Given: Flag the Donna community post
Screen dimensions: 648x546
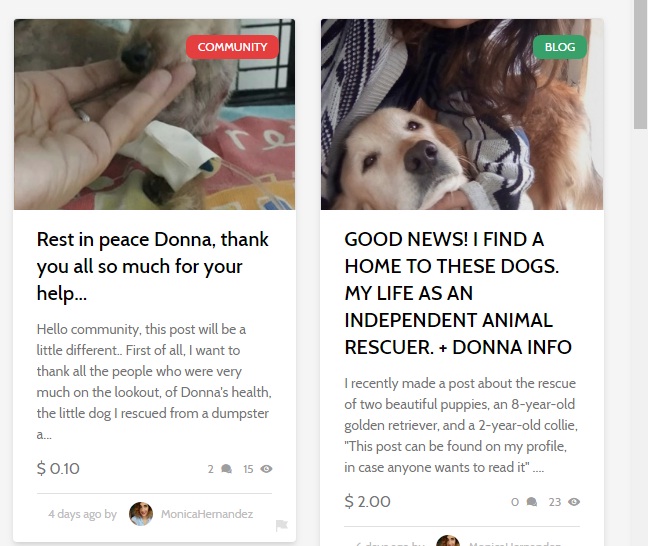Looking at the screenshot, I should pyautogui.click(x=281, y=525).
